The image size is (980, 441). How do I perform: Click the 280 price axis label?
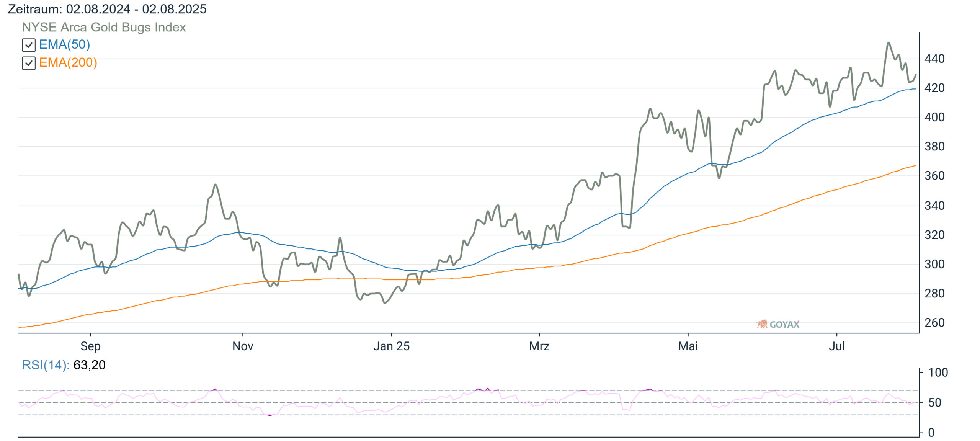pyautogui.click(x=934, y=294)
